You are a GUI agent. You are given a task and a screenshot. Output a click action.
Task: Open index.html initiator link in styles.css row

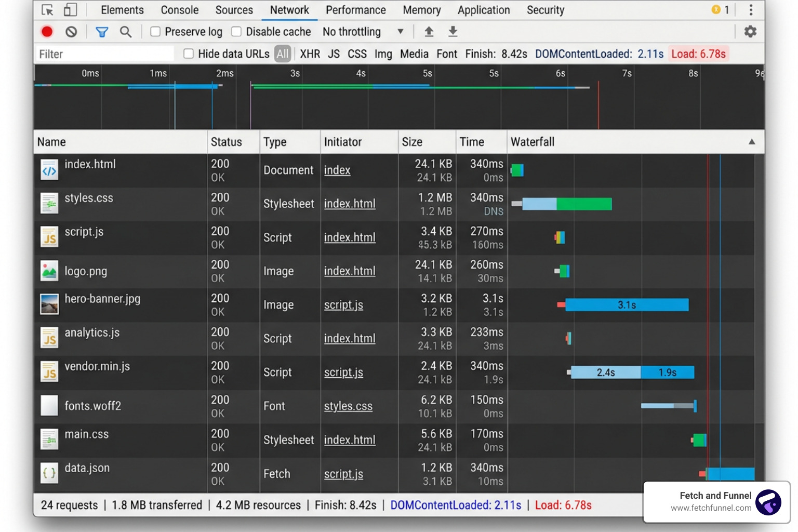350,204
